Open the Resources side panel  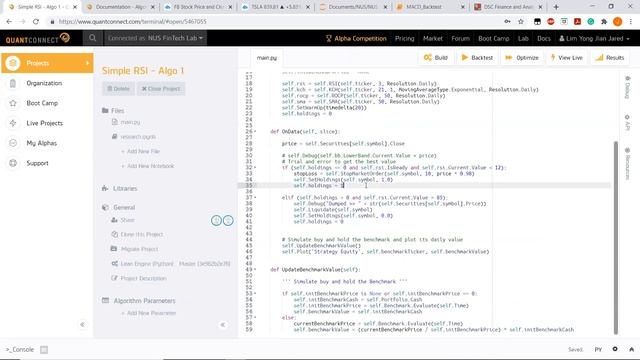pyautogui.click(x=628, y=164)
